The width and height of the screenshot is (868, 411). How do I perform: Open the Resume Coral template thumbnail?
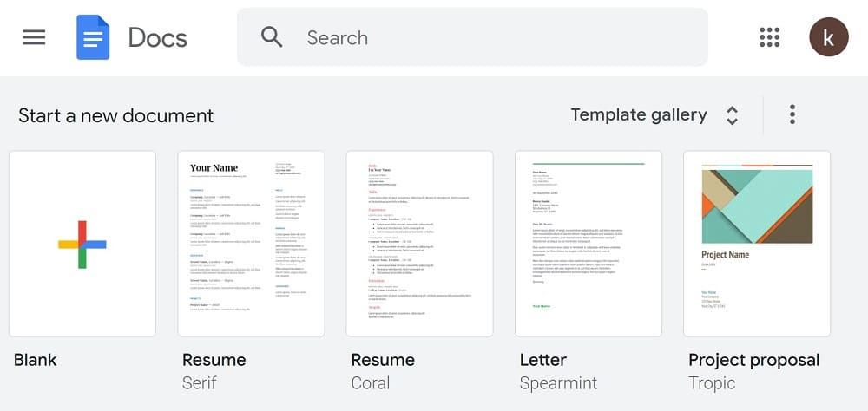[x=419, y=244]
